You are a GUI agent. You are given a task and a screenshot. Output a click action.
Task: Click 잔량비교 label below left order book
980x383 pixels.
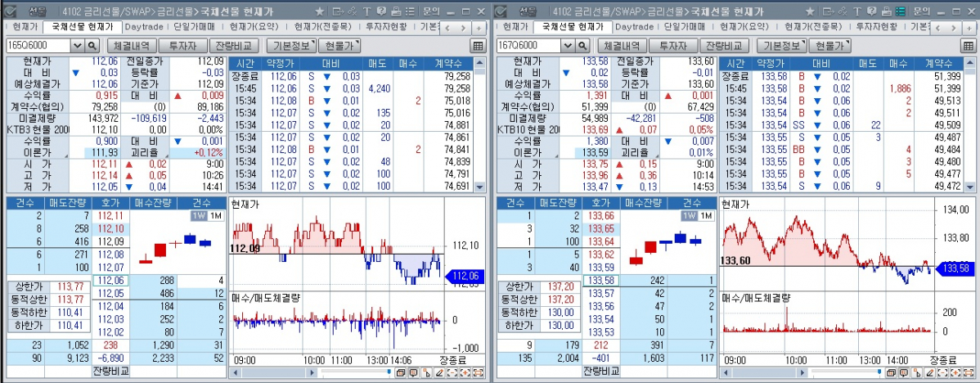(x=110, y=371)
